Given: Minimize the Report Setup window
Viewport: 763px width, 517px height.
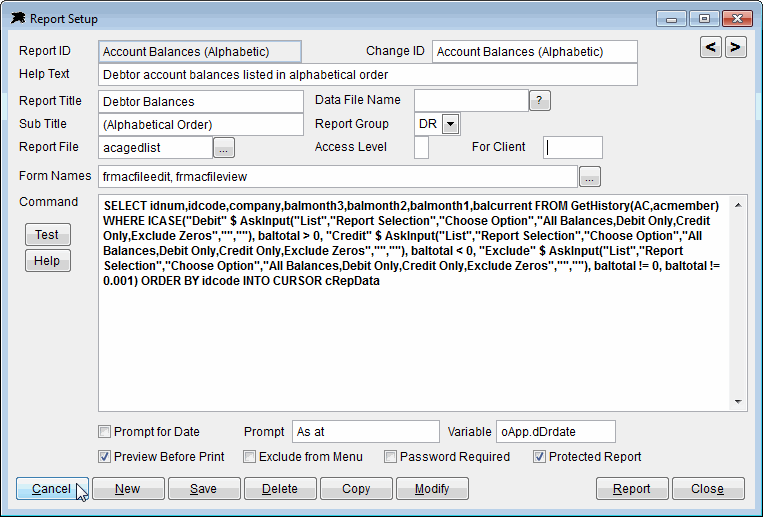Looking at the screenshot, I should point(672,19).
